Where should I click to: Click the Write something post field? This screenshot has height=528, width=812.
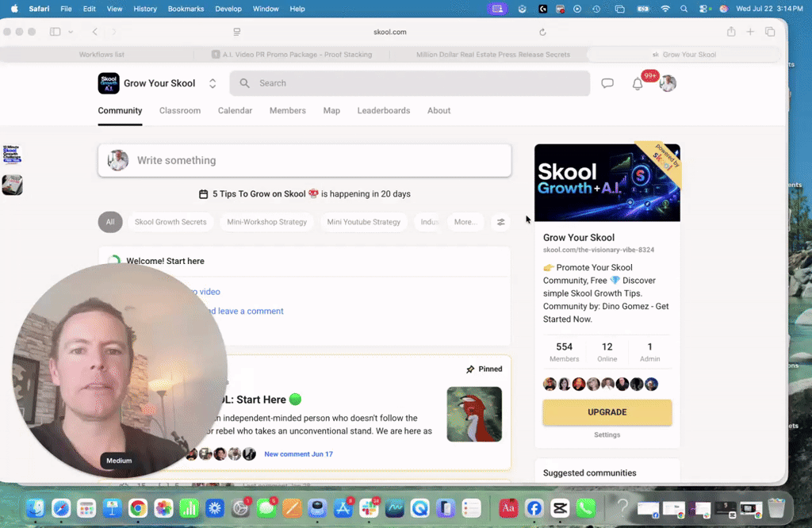[304, 160]
